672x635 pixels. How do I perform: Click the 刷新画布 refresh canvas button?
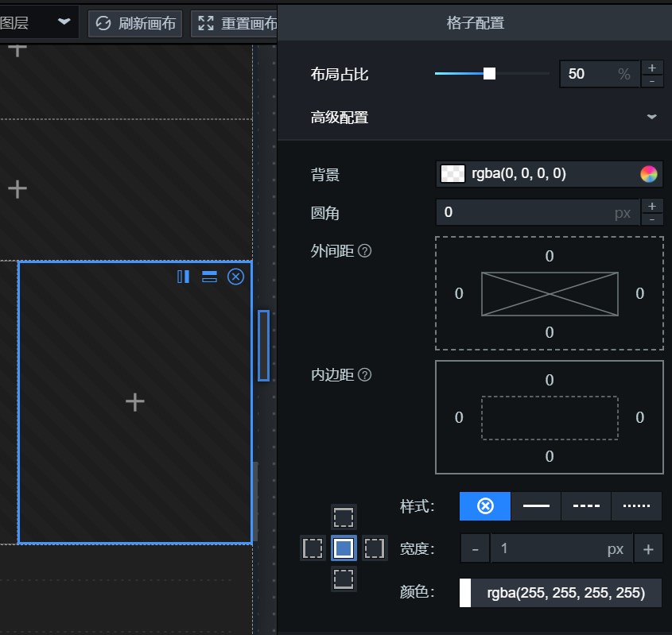pyautogui.click(x=135, y=24)
